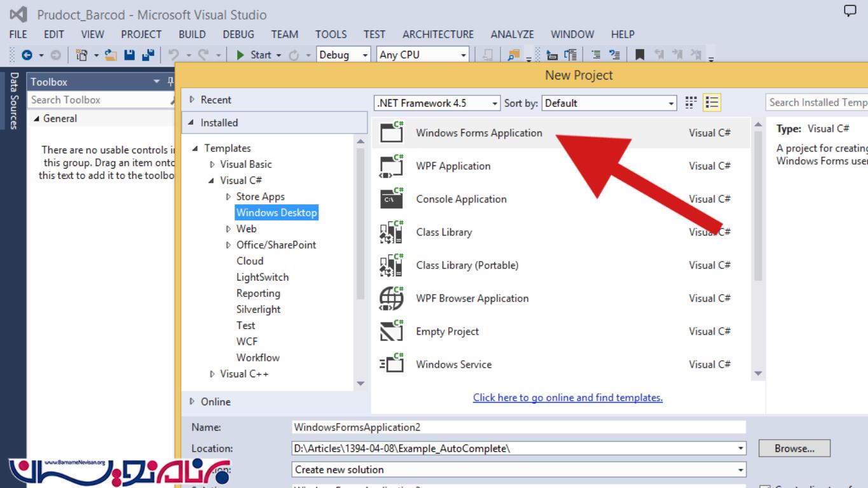Open the feedback speech bubble icon
The height and width of the screenshot is (488, 868).
tap(850, 10)
